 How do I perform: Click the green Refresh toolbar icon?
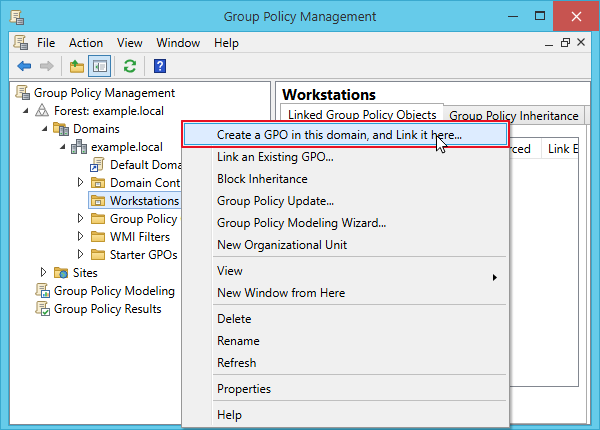click(130, 66)
